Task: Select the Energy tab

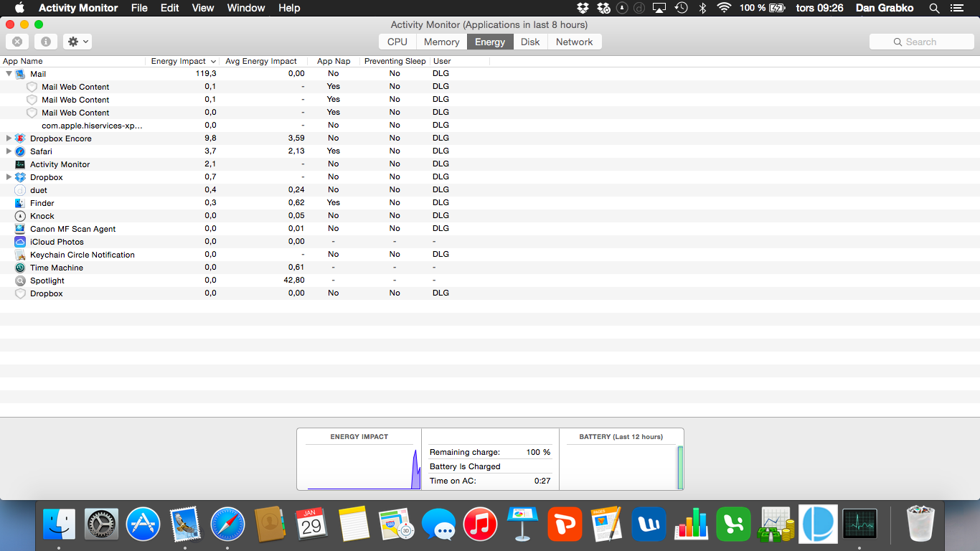Action: click(x=490, y=42)
